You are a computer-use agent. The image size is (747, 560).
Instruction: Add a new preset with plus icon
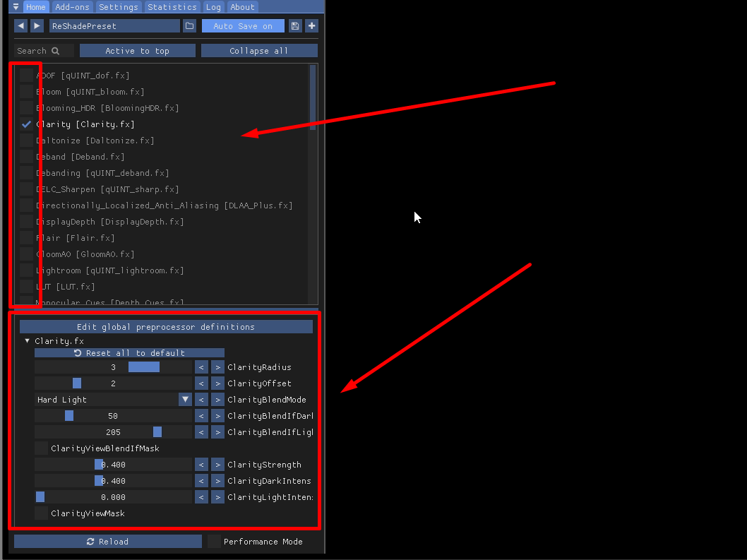[311, 26]
